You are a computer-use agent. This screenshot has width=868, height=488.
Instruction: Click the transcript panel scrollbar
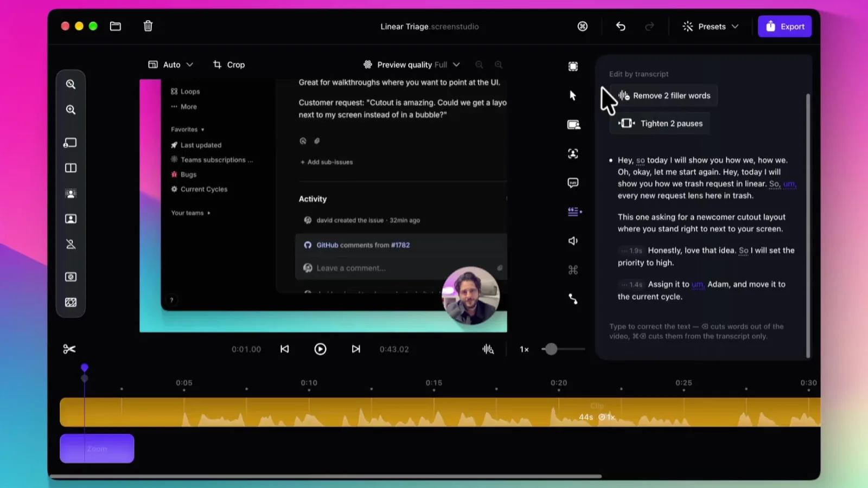tap(808, 225)
